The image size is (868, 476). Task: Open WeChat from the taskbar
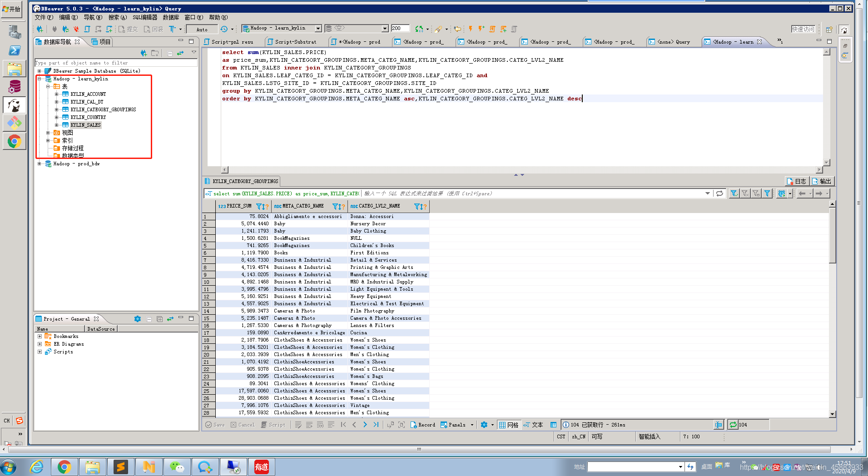[x=177, y=467]
